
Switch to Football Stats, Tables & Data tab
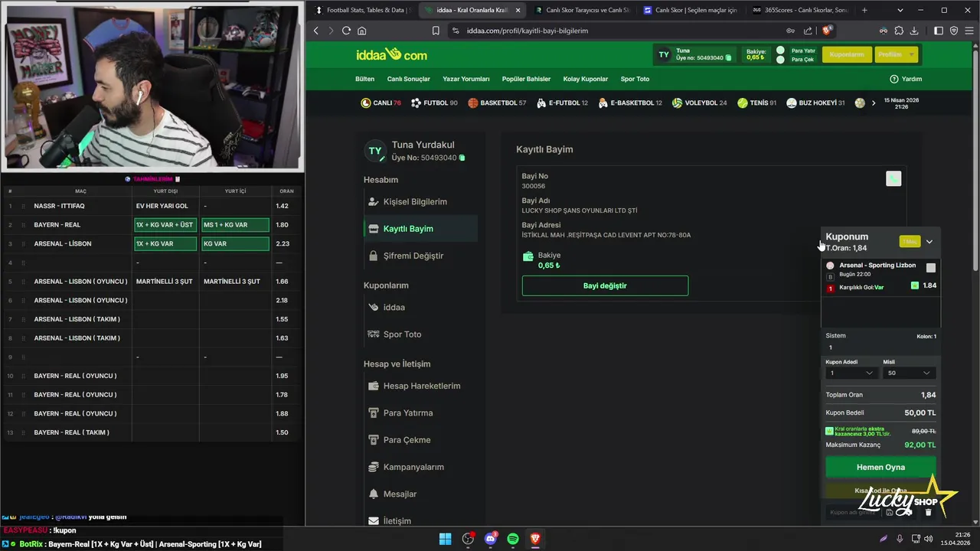361,10
